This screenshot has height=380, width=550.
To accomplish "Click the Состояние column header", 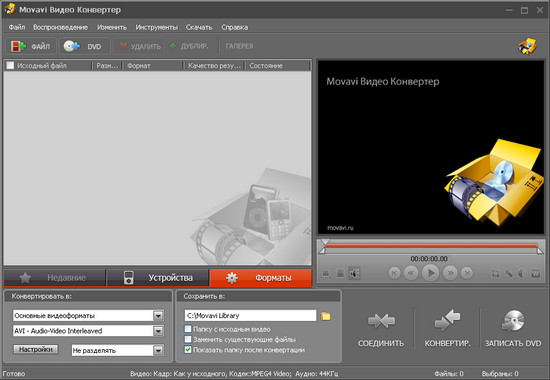I will (x=278, y=66).
